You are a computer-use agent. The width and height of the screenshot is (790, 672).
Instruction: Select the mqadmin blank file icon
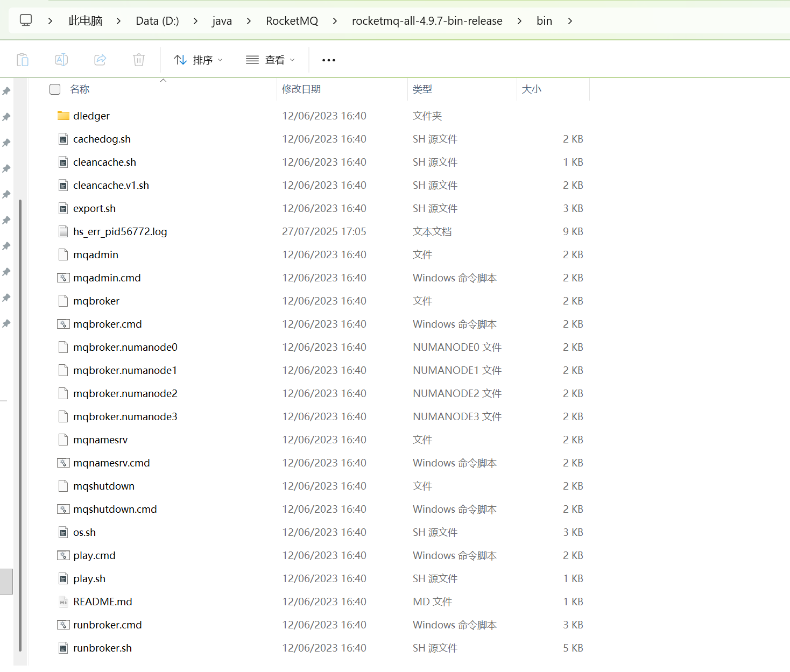point(64,254)
